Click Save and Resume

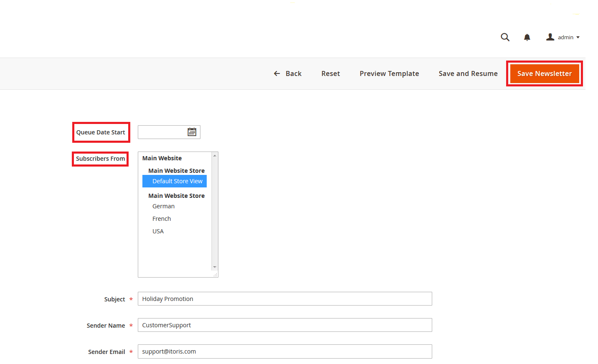click(468, 73)
